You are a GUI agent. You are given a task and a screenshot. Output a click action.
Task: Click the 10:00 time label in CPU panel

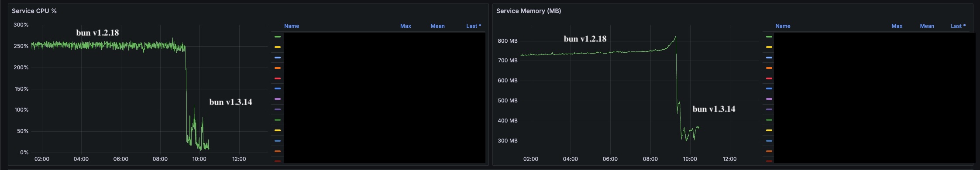[x=199, y=159]
